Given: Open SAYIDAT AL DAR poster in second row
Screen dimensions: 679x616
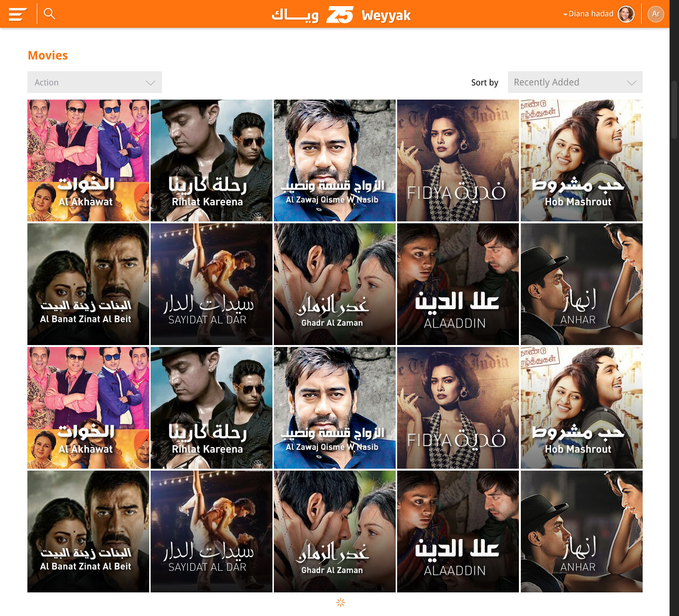Looking at the screenshot, I should tap(212, 284).
